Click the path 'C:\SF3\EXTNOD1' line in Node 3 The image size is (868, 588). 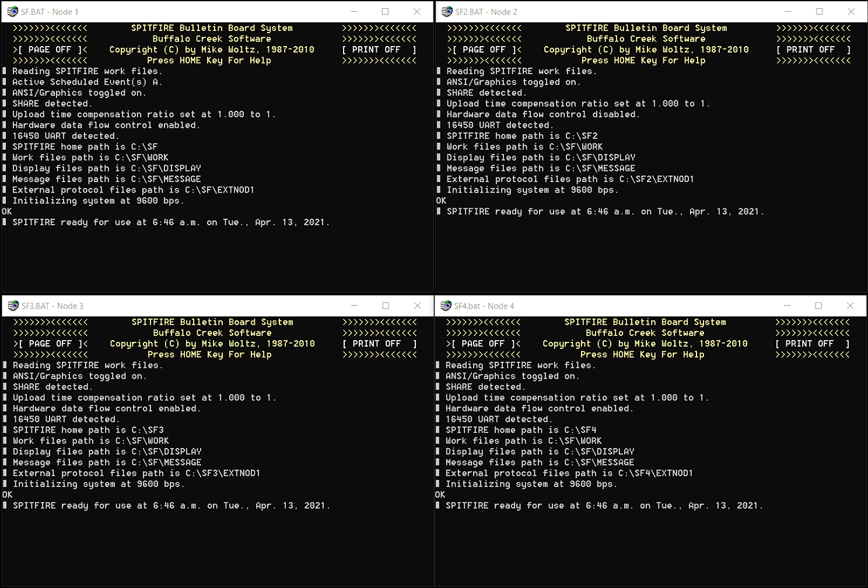click(x=136, y=473)
